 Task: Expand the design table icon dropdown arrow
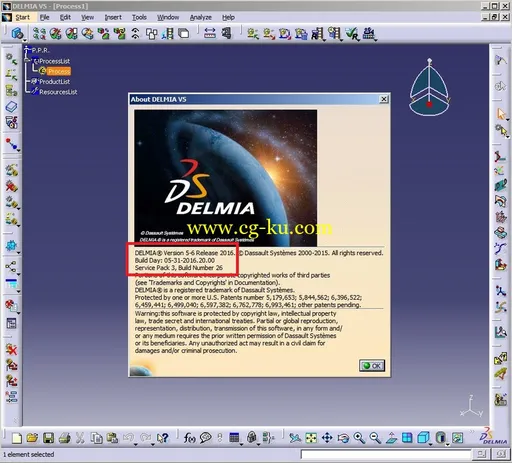tap(241, 444)
